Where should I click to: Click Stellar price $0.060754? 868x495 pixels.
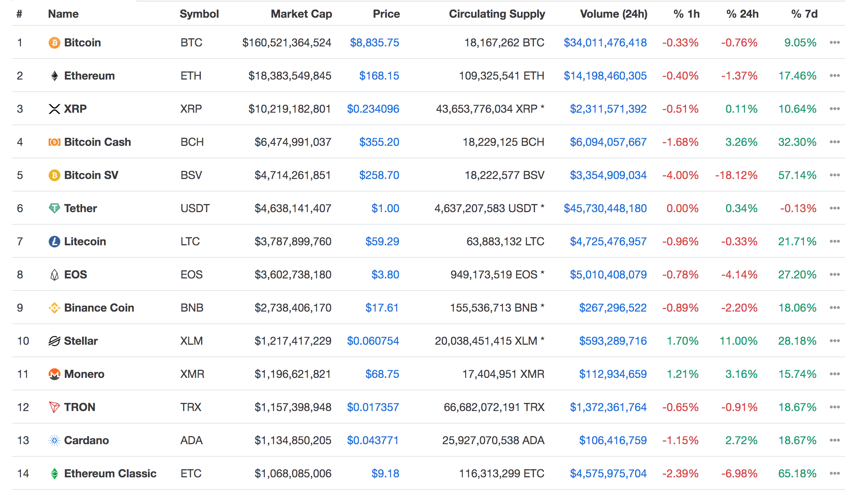pyautogui.click(x=373, y=341)
